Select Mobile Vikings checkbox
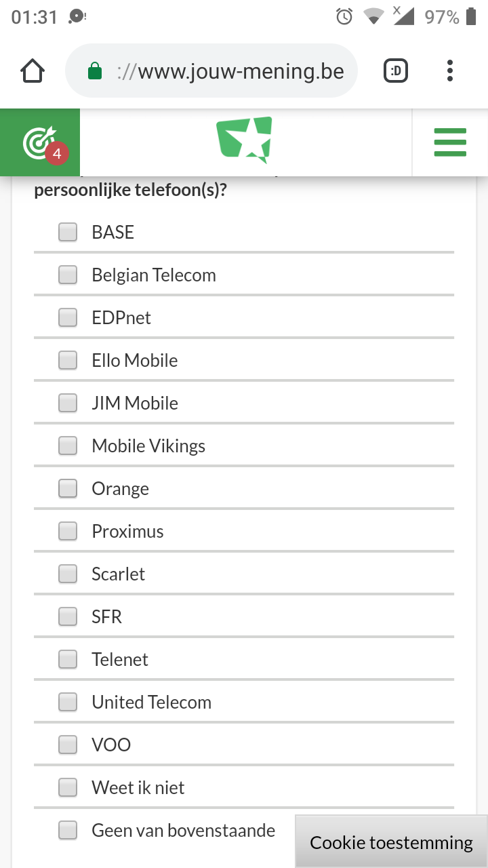This screenshot has width=488, height=868. coord(68,446)
